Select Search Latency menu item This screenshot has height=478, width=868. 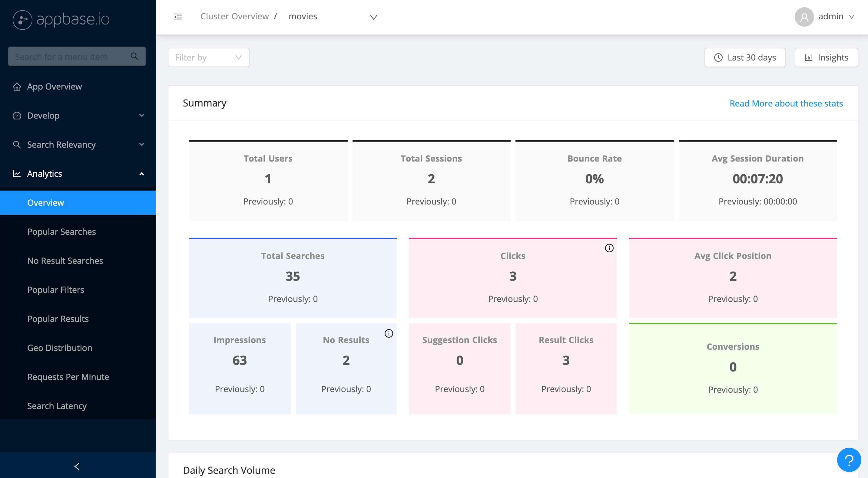(x=57, y=406)
